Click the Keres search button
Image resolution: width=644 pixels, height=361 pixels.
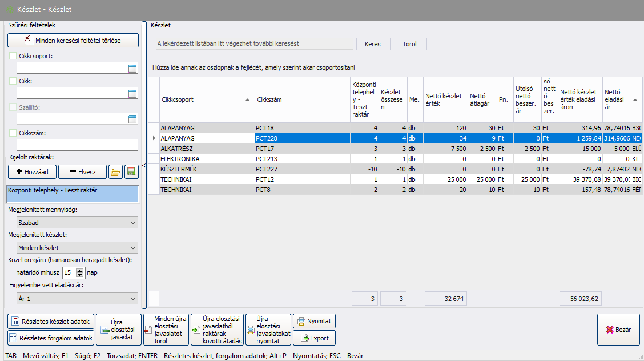click(x=372, y=44)
